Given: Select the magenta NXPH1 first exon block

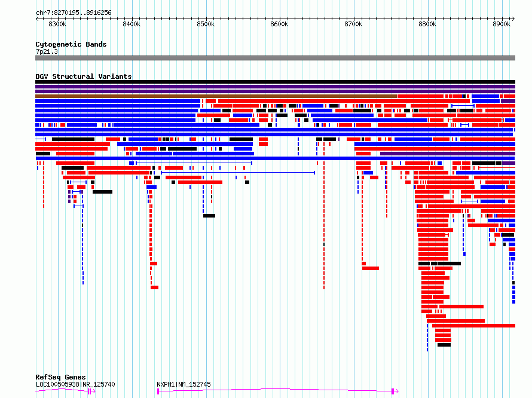Looking at the screenshot, I should click(158, 391).
